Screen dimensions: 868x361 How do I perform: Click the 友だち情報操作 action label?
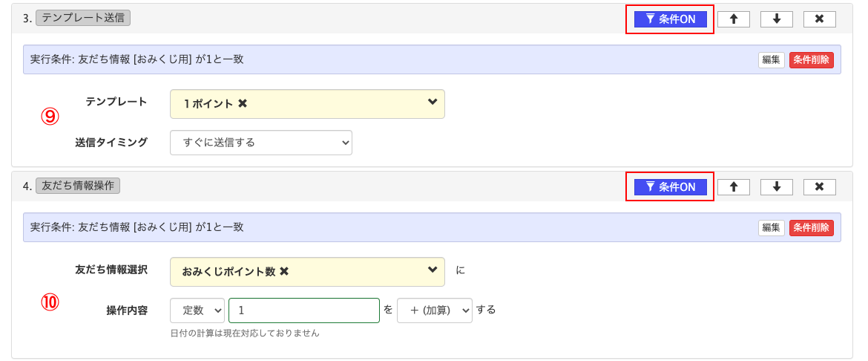tap(77, 186)
